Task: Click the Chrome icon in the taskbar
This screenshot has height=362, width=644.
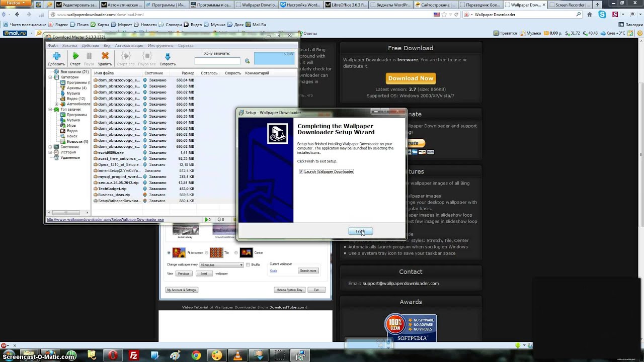Action: pos(196,355)
